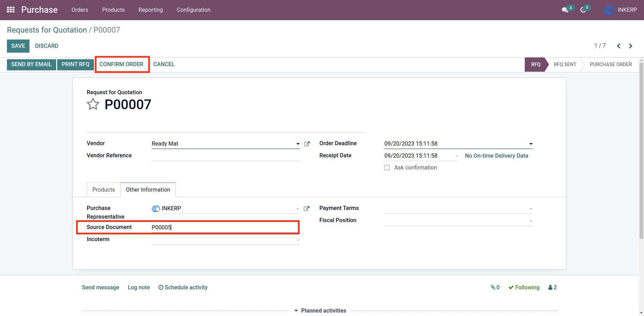Open Purchase Representative external link icon

point(306,209)
